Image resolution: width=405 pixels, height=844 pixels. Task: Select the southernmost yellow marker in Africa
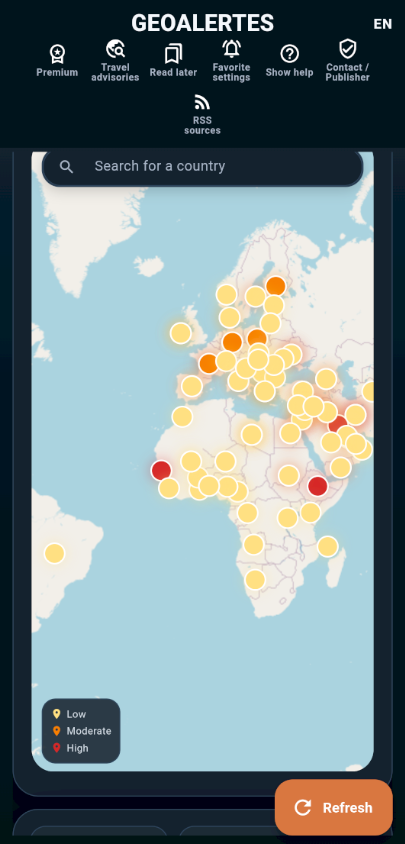255,580
